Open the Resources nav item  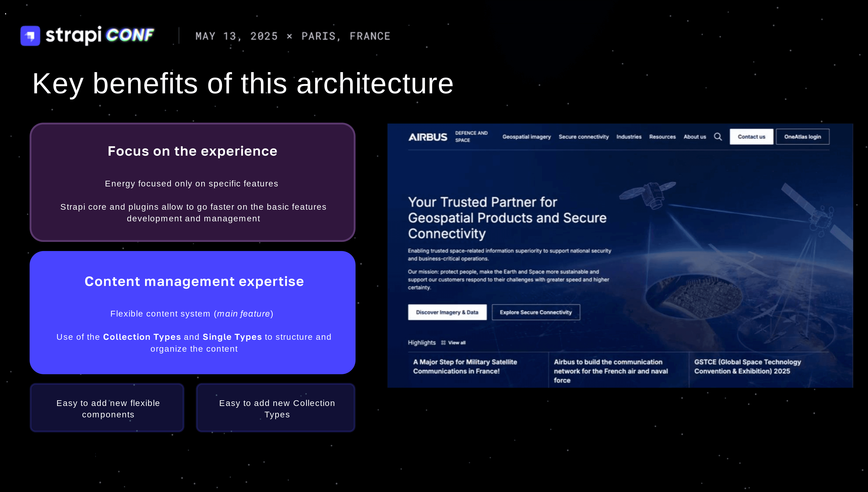(x=662, y=137)
